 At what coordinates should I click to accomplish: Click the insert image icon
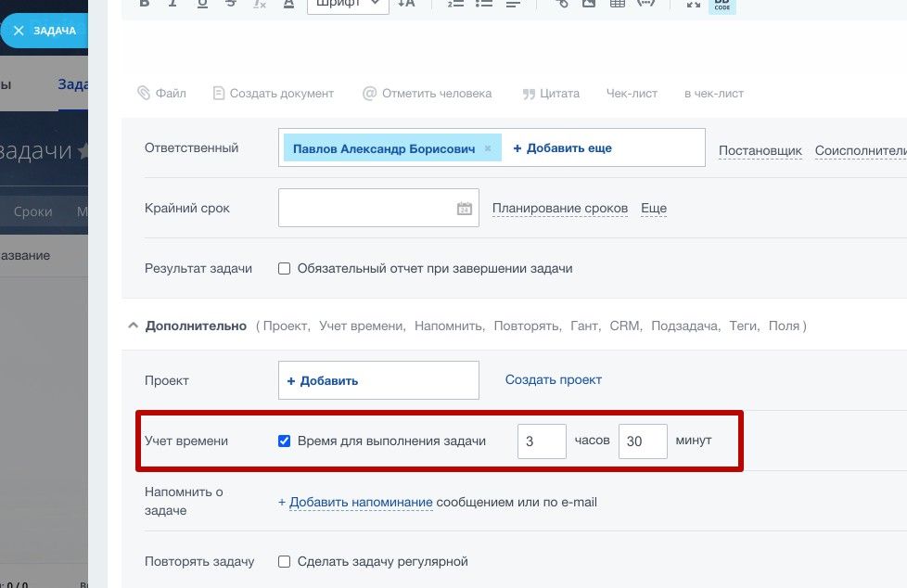tap(588, 4)
